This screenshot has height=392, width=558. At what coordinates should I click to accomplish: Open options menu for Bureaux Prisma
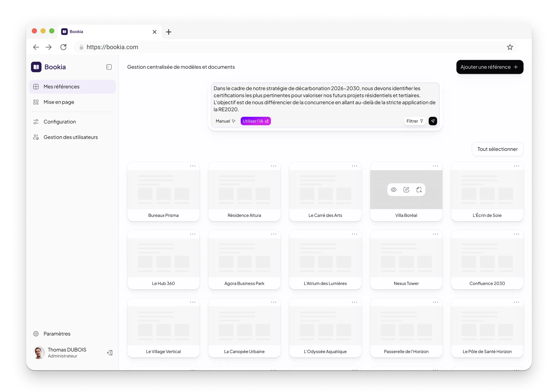pyautogui.click(x=193, y=166)
